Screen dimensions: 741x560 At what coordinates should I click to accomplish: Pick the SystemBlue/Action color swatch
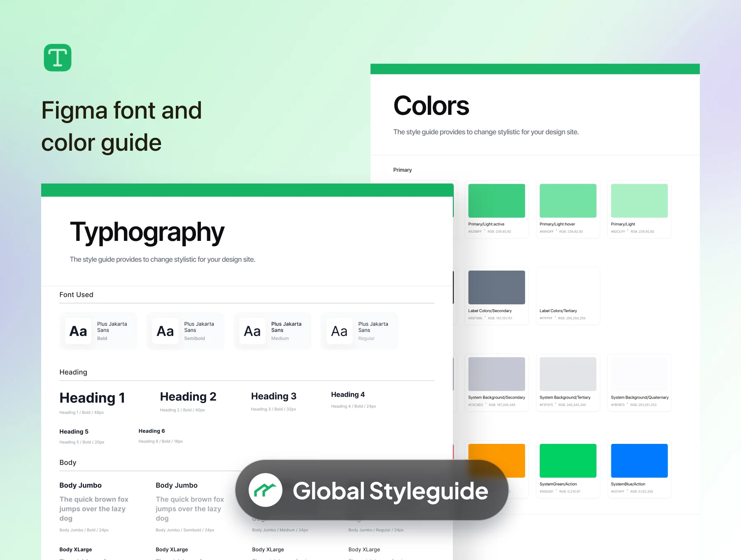pos(639,461)
